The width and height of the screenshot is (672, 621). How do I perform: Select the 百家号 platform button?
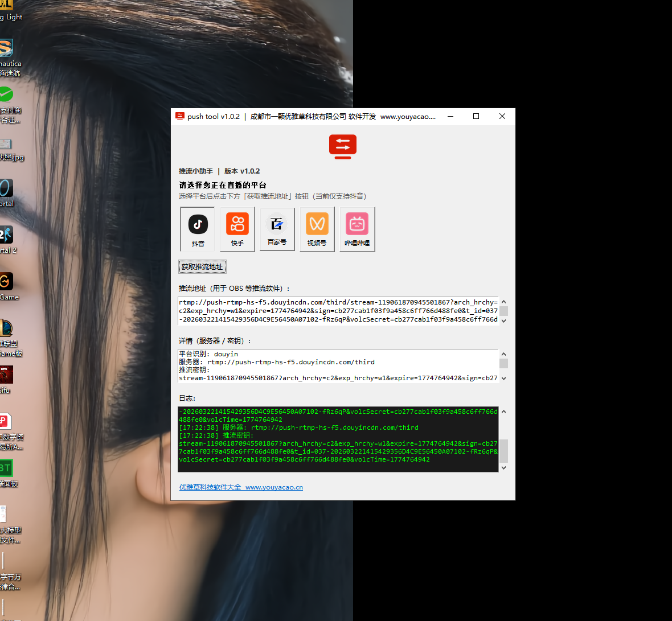tap(277, 229)
